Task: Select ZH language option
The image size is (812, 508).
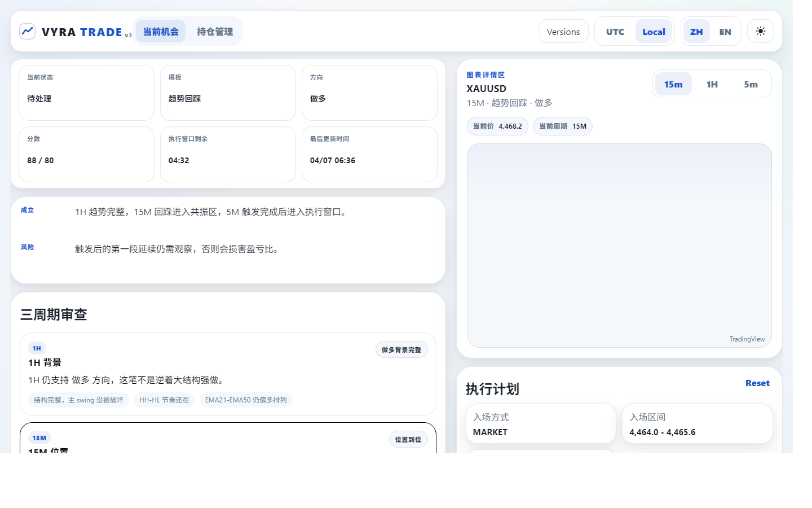Action: pyautogui.click(x=696, y=32)
